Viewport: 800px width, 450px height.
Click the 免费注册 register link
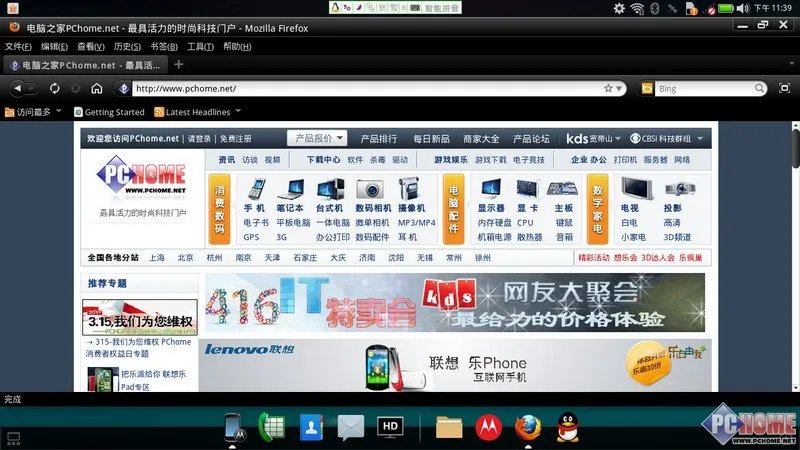(x=236, y=139)
